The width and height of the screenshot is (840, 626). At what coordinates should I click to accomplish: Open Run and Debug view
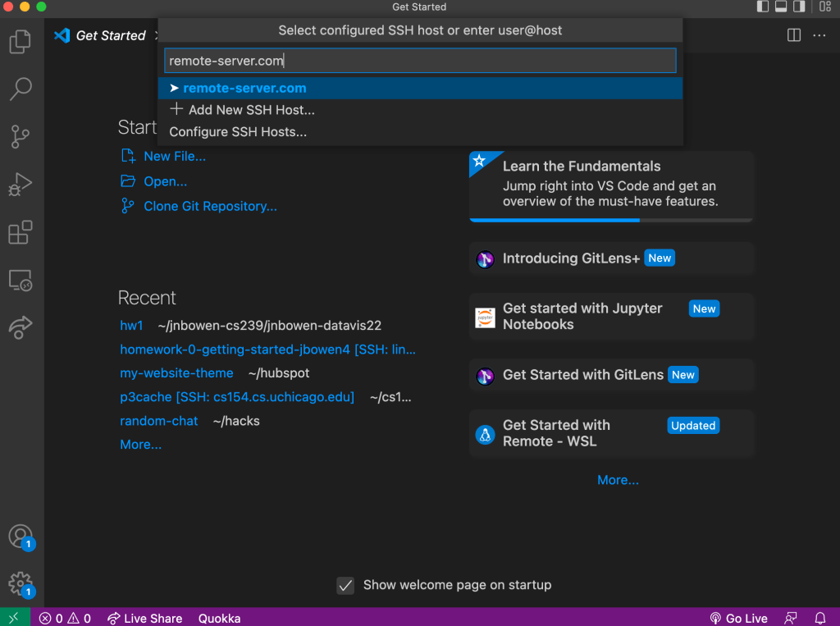coord(21,185)
